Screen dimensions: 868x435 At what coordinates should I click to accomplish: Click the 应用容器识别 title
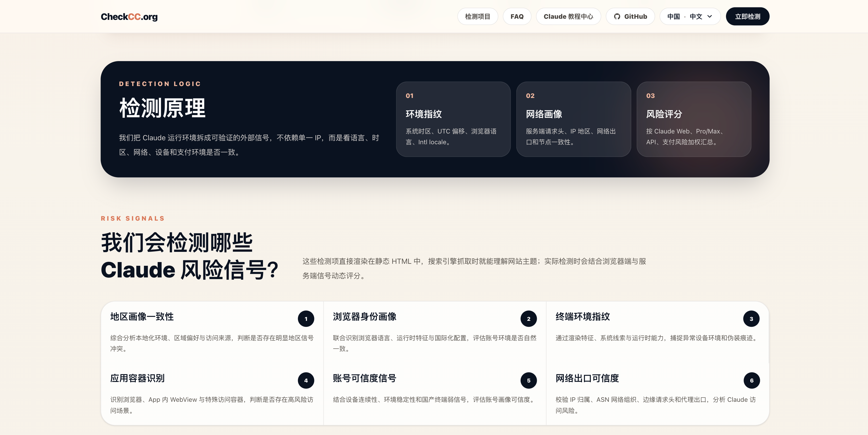pyautogui.click(x=137, y=378)
